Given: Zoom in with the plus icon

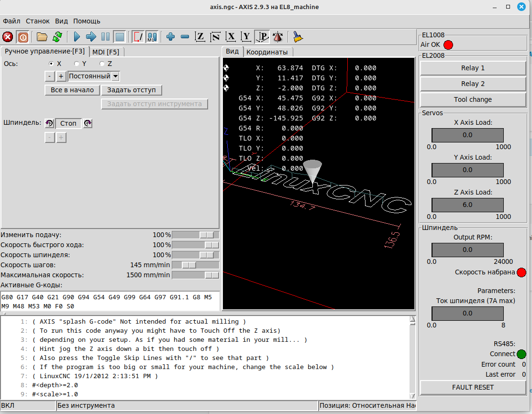Looking at the screenshot, I should coord(171,37).
